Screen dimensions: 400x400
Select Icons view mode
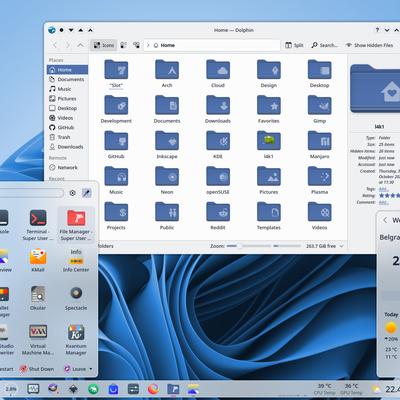click(104, 45)
